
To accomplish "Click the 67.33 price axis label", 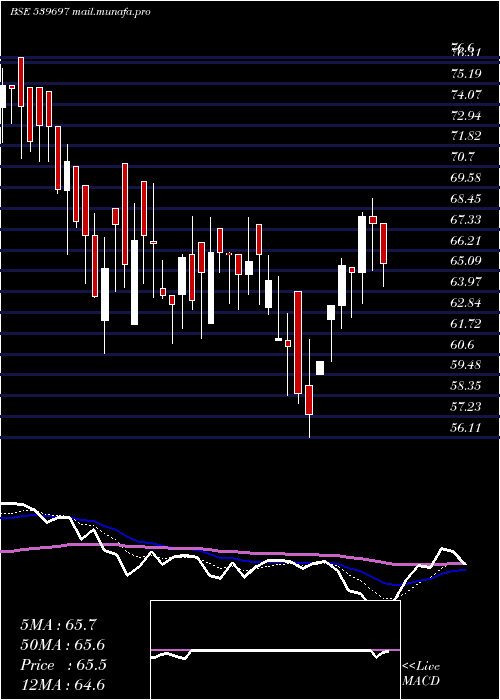I will pyautogui.click(x=467, y=220).
